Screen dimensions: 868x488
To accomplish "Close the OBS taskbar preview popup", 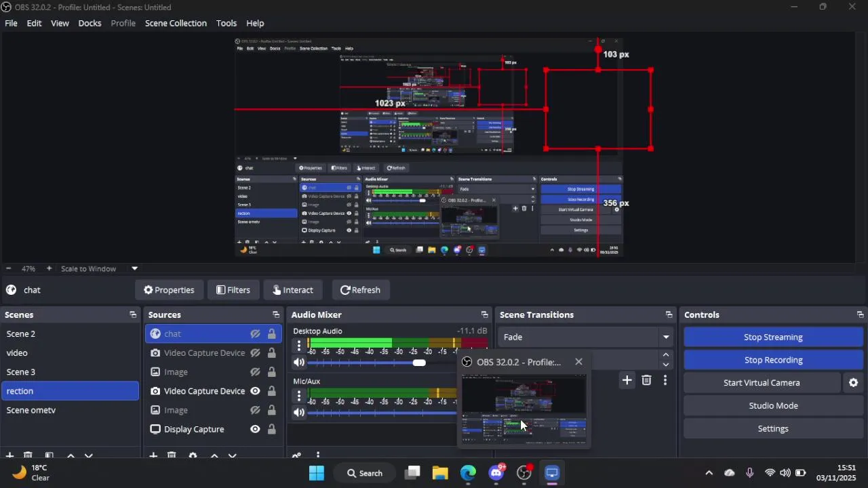I will pos(578,362).
